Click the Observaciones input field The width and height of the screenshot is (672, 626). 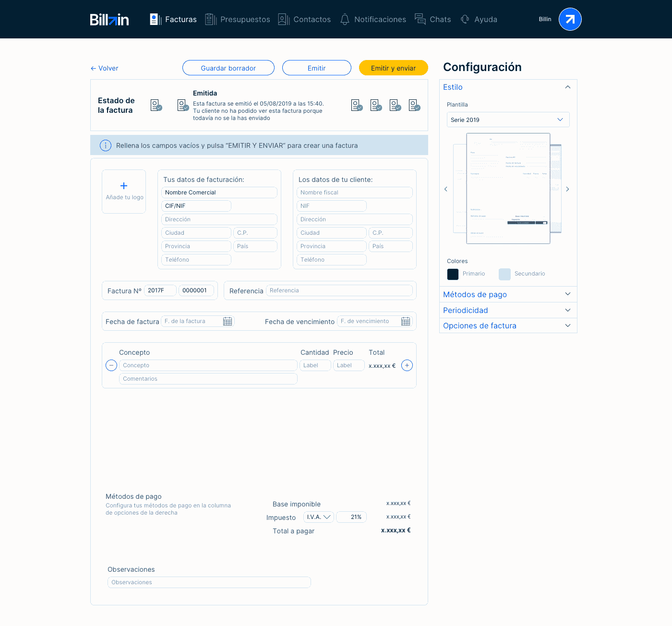[x=209, y=582]
